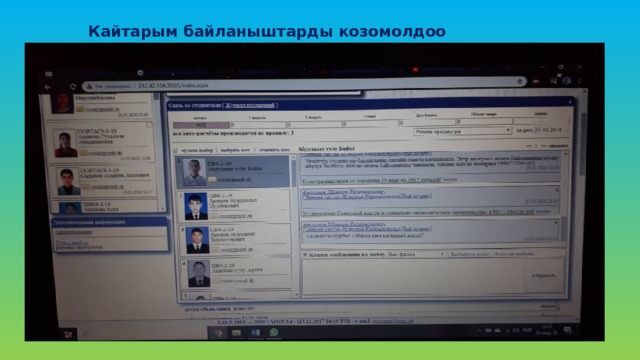Click the обновить refresh link above the messages
The height and width of the screenshot is (360, 640).
click(x=558, y=146)
